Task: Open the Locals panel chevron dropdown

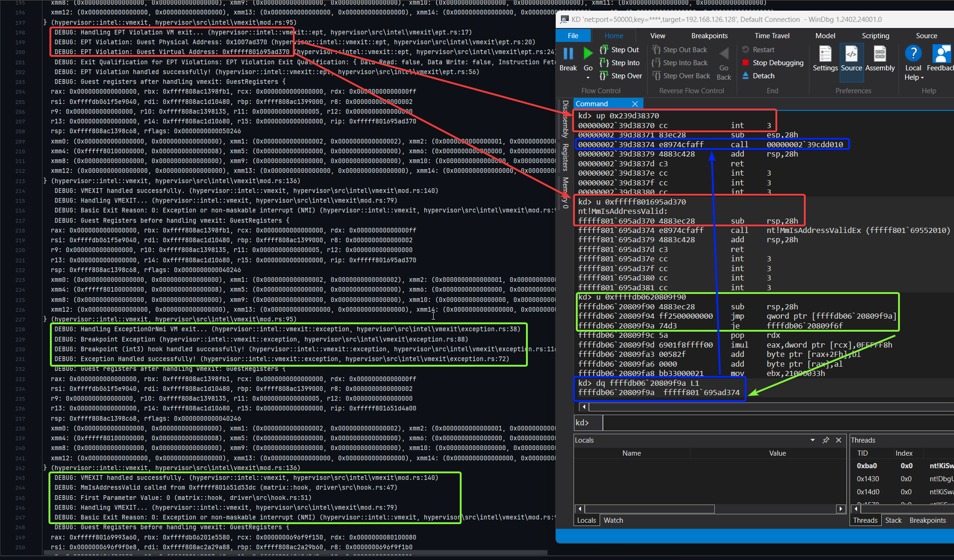Action: click(x=813, y=440)
